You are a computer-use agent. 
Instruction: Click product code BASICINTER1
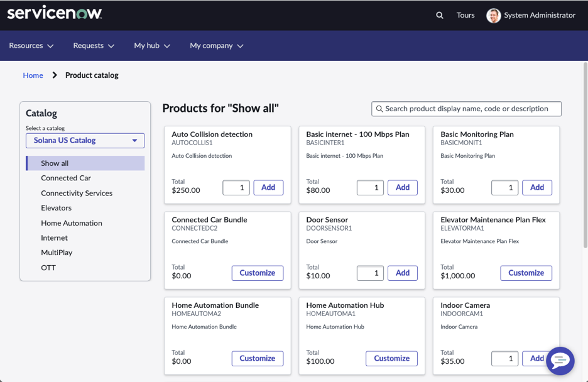coord(325,143)
